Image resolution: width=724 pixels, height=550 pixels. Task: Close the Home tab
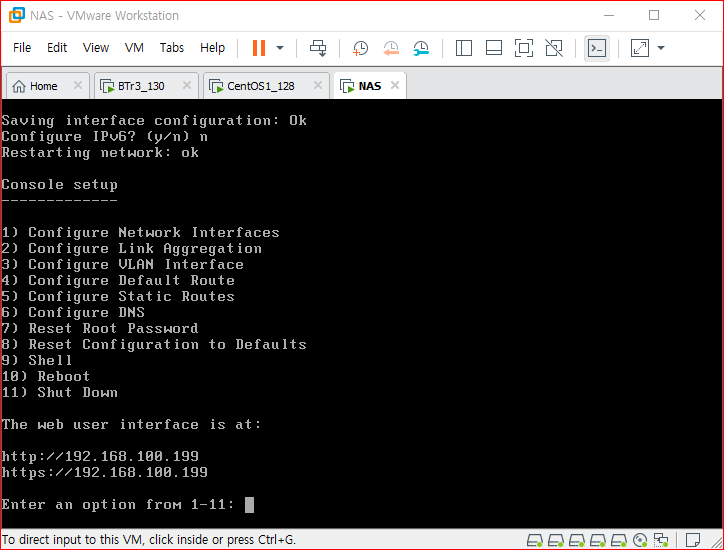point(78,85)
